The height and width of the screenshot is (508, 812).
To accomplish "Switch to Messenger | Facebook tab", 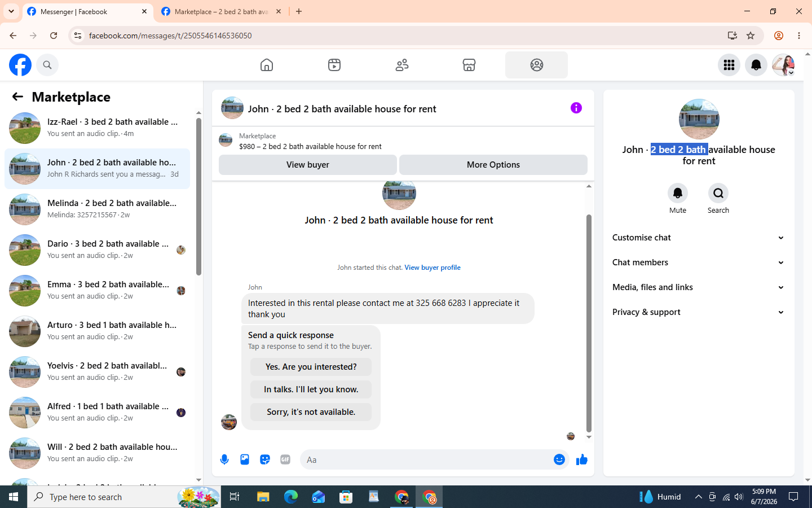I will click(87, 12).
